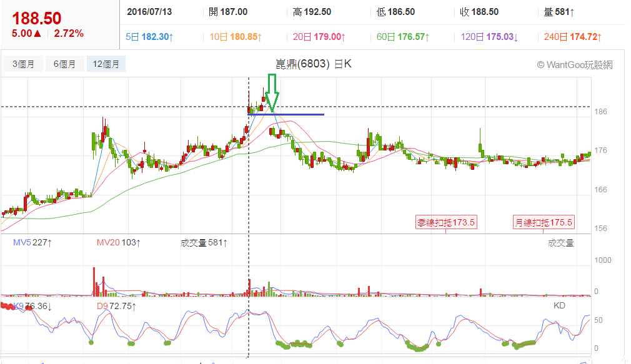Click the 5日 182.30 moving average
The height and width of the screenshot is (364, 631).
pyautogui.click(x=149, y=37)
